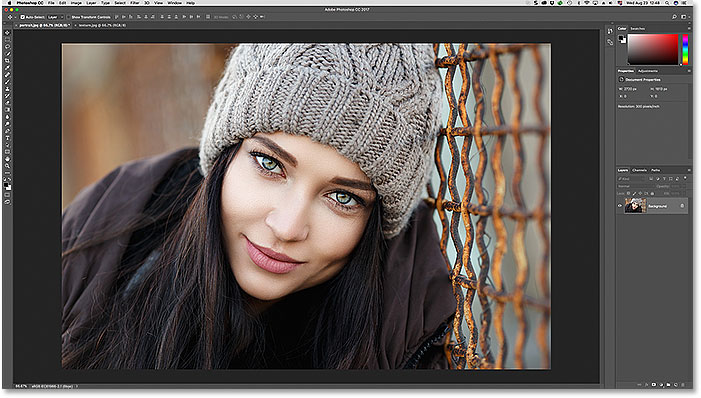Select the Crop tool
701x398 pixels.
8,60
